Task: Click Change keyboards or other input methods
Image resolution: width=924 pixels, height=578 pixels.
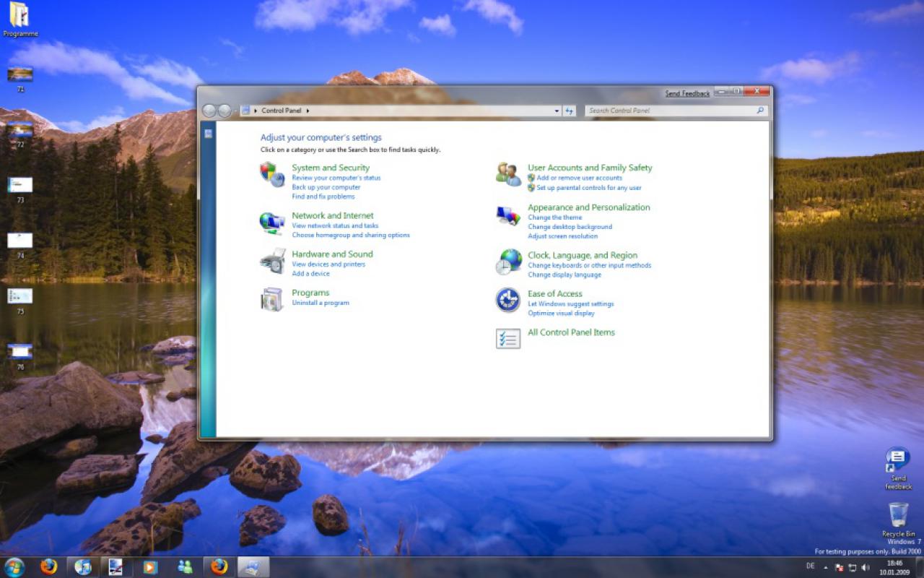Action: (x=589, y=265)
